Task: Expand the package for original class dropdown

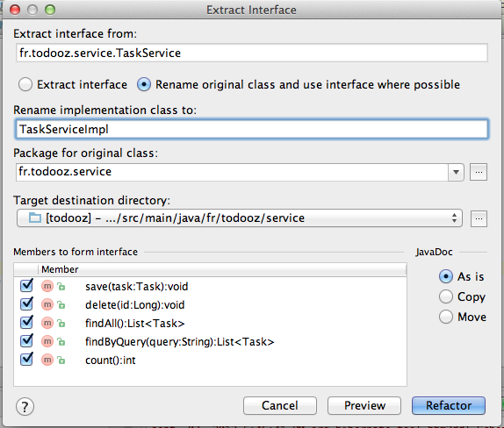Action: [x=456, y=172]
